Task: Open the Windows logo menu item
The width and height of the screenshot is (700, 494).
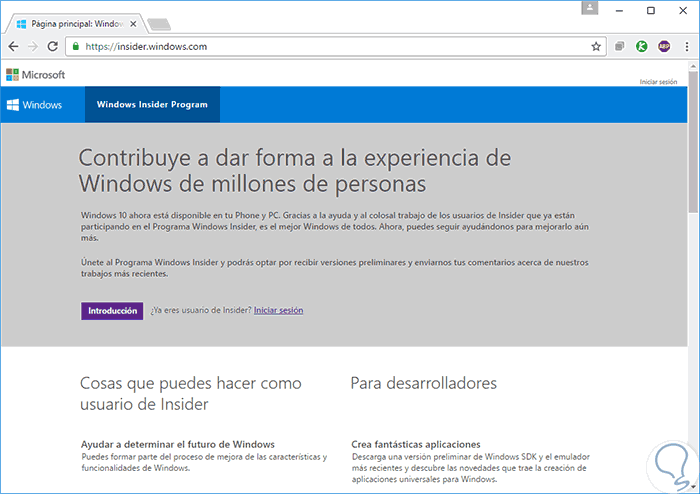Action: (34, 105)
